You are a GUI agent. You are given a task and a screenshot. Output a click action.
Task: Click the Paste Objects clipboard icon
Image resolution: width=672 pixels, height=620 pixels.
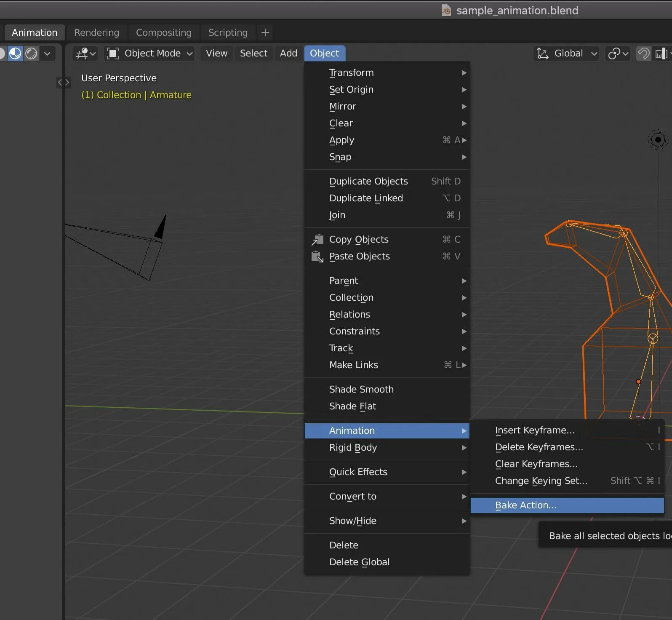[x=317, y=256]
